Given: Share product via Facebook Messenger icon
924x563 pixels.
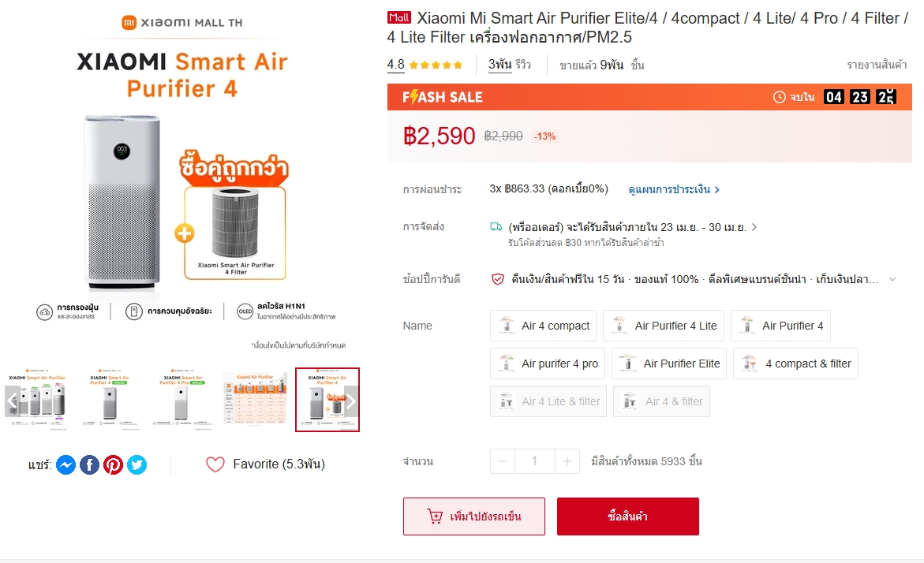Looking at the screenshot, I should (66, 464).
